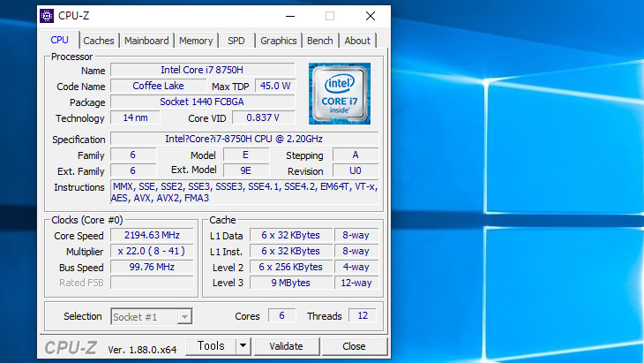The image size is (644, 363).
Task: Click the Technology value '14 nm'
Action: pyautogui.click(x=135, y=117)
